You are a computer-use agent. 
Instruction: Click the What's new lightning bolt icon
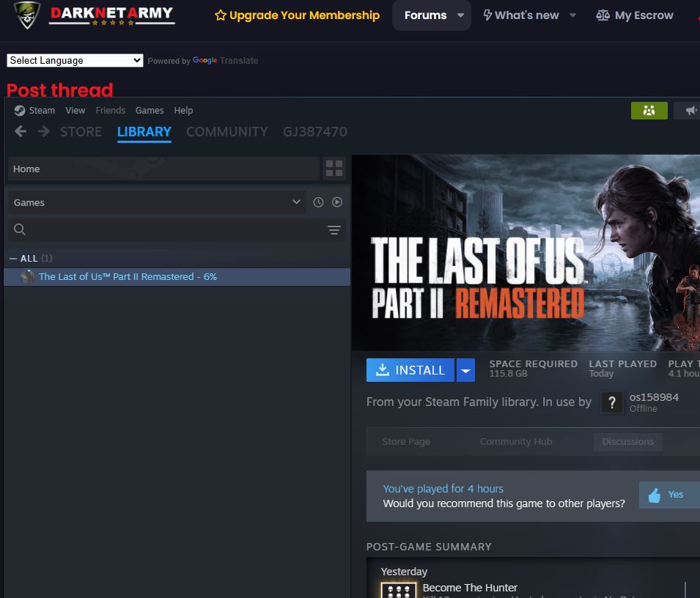tap(487, 15)
